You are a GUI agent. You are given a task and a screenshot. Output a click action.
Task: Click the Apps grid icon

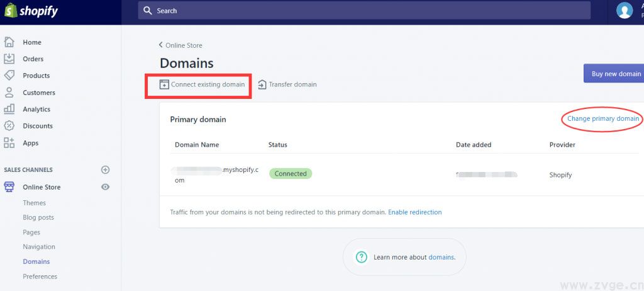pyautogui.click(x=9, y=143)
